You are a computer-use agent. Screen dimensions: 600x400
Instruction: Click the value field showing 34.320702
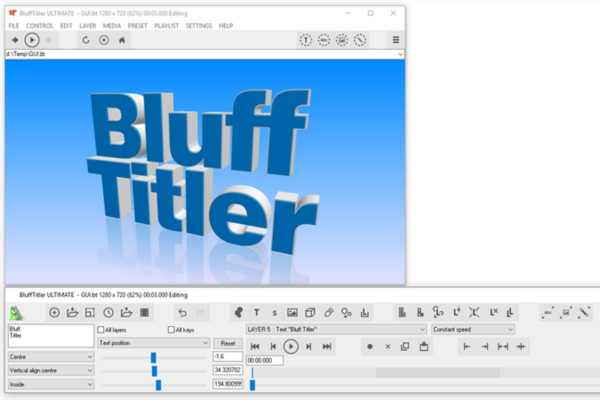click(x=228, y=370)
